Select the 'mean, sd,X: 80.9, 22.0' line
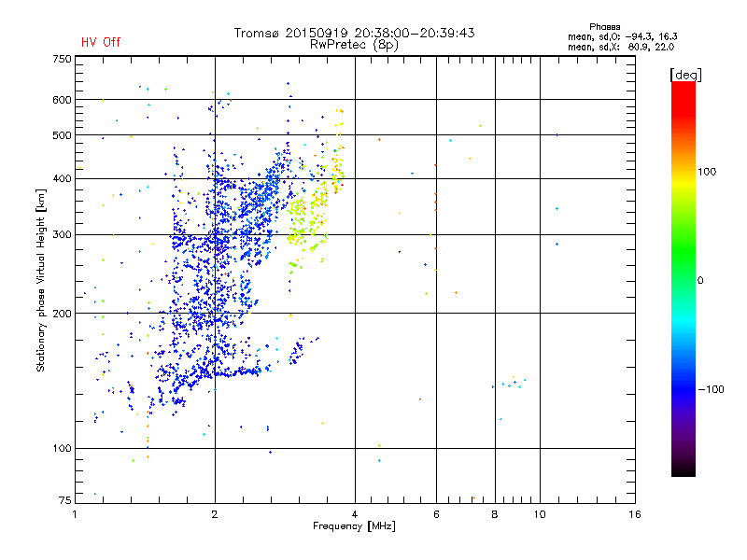747x560 pixels. tap(621, 47)
